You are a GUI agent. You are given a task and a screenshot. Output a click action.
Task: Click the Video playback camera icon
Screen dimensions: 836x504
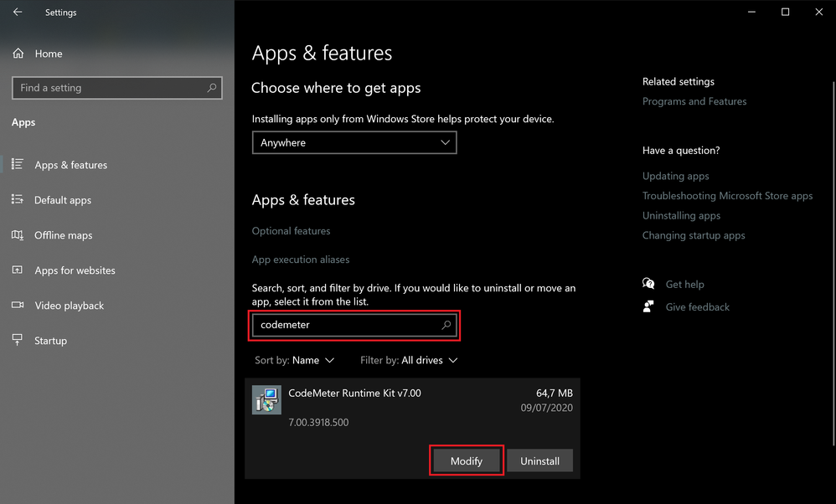tap(17, 305)
